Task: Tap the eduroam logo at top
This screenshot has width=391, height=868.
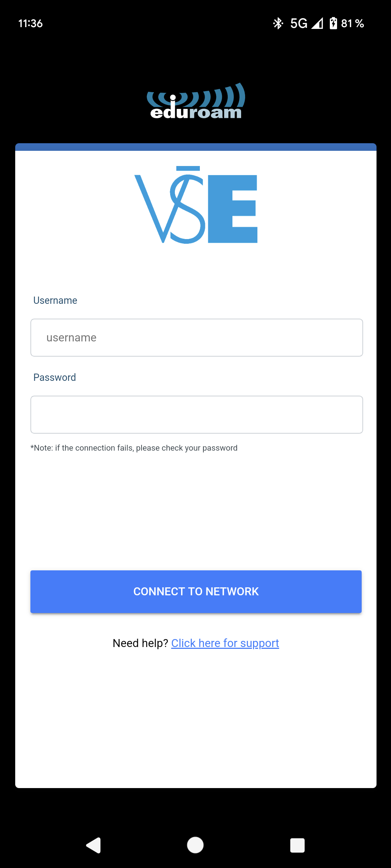Action: coord(196,101)
